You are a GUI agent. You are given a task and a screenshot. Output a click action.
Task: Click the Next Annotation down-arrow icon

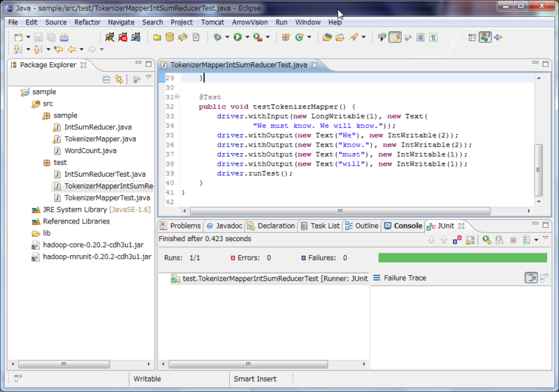tap(17, 49)
